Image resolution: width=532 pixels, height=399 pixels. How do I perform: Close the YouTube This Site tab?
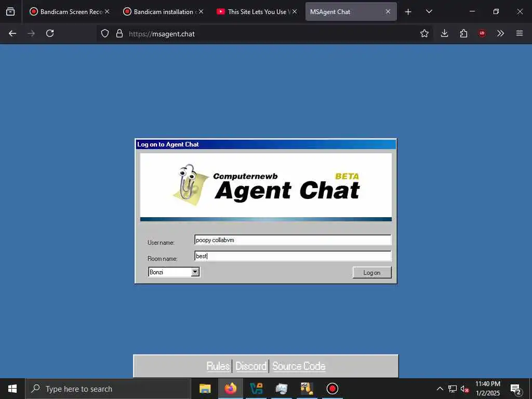[295, 11]
